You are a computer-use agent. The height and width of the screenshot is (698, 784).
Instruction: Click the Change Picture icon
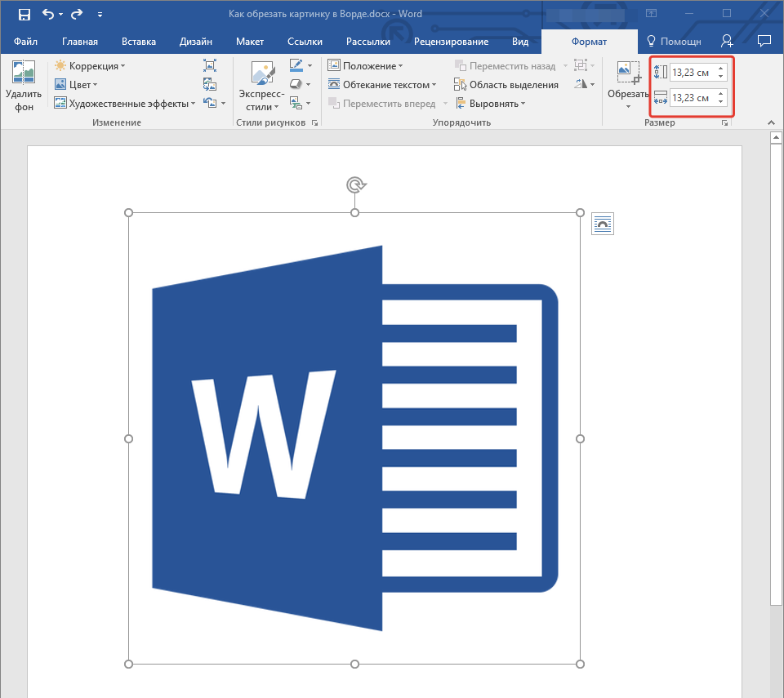click(210, 84)
